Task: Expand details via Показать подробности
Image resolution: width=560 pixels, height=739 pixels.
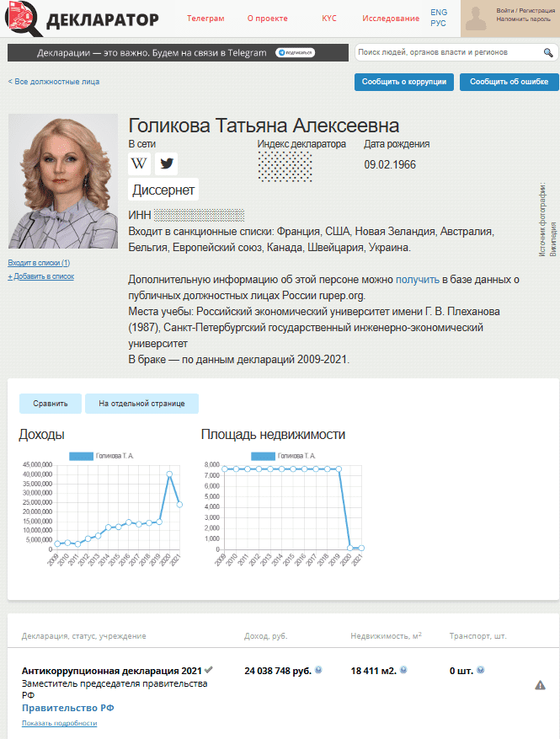Action: 59,723
